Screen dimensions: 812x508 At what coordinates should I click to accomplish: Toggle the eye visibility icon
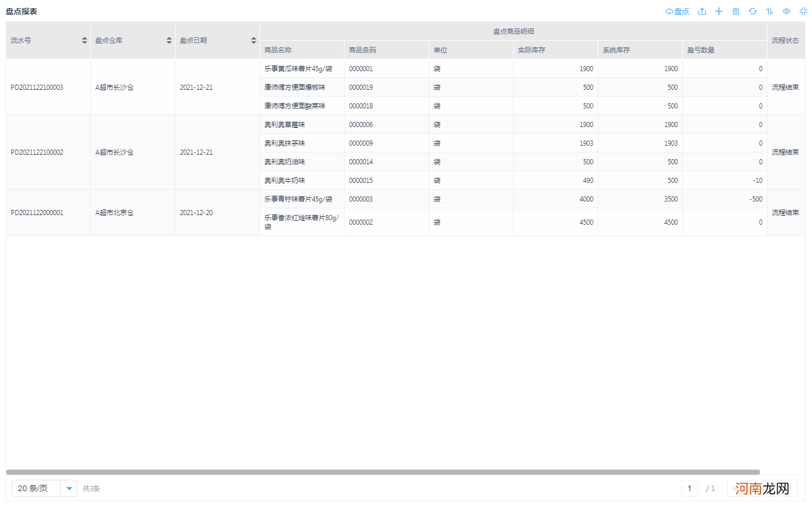coord(787,11)
